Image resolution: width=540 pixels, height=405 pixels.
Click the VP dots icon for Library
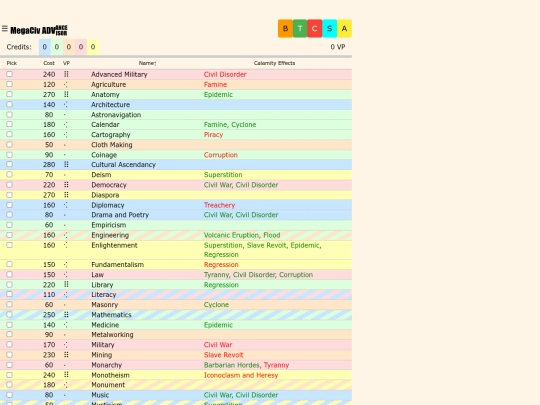[x=66, y=284]
